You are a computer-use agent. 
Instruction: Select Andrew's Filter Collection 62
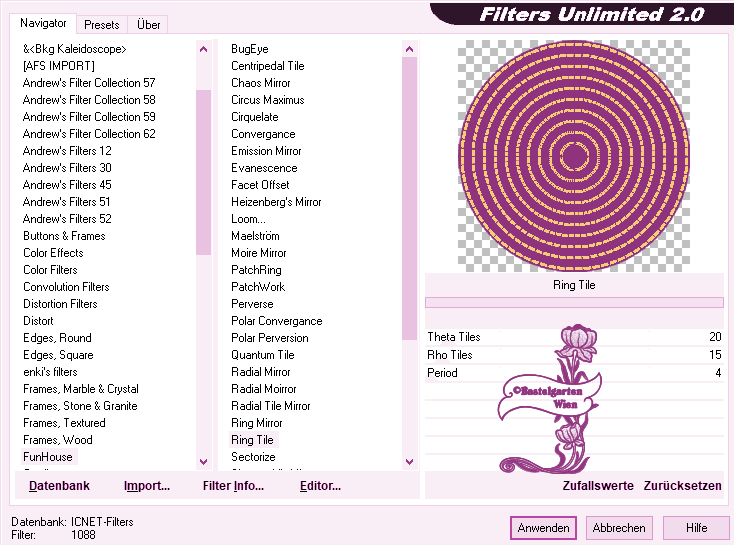pyautogui.click(x=89, y=134)
